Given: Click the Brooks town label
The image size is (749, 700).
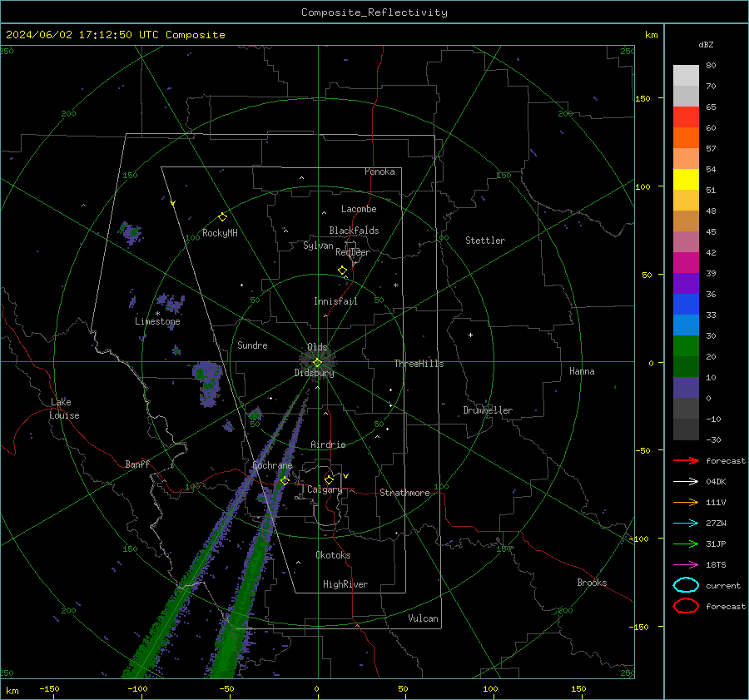Looking at the screenshot, I should (x=592, y=583).
